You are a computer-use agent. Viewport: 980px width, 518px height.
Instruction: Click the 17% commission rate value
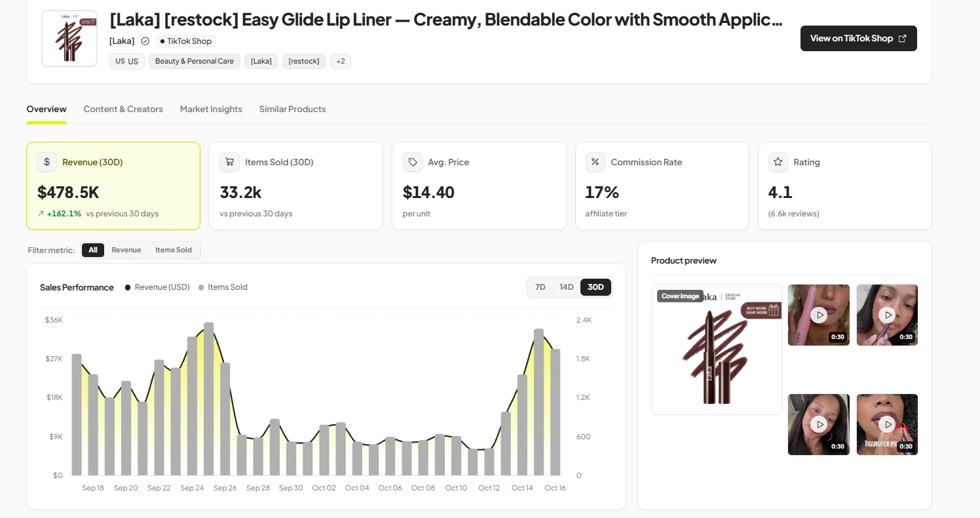pyautogui.click(x=602, y=193)
